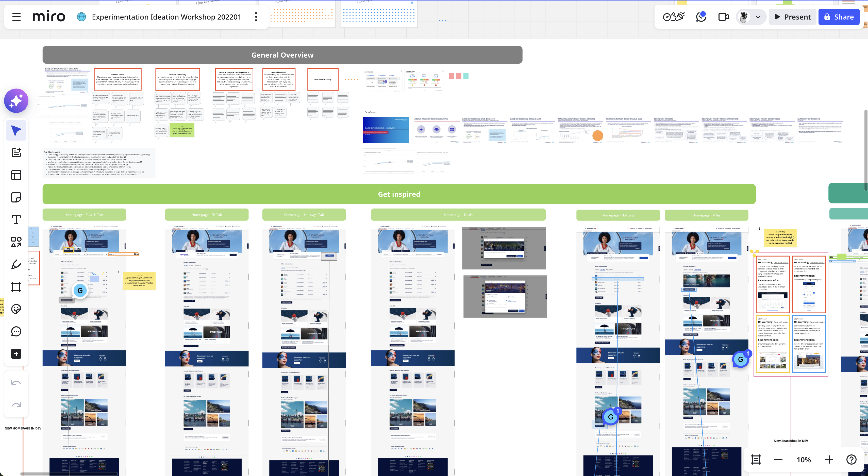Open the Miro AI sparkle assistant
868x476 pixels.
click(16, 101)
